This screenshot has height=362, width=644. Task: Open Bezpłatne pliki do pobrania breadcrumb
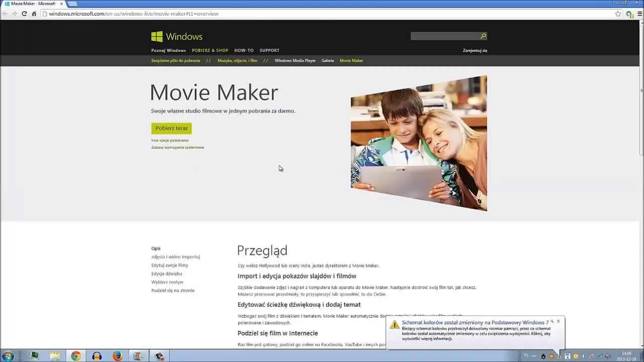pyautogui.click(x=176, y=60)
